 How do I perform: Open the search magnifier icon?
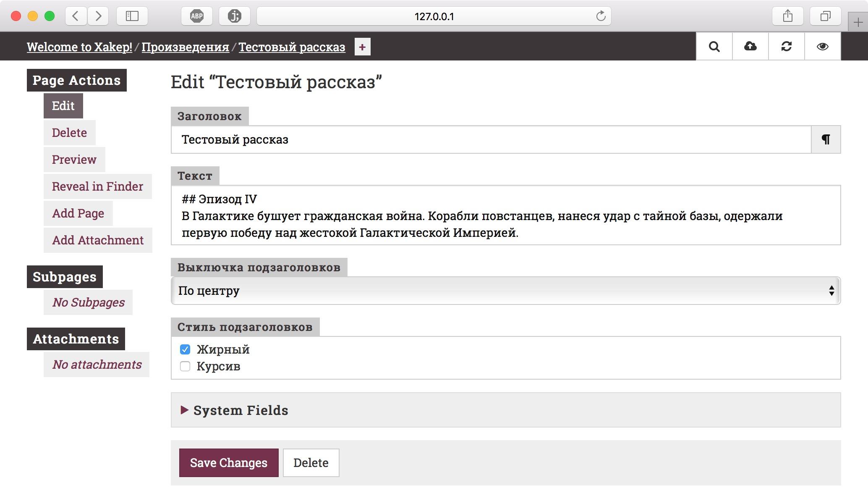714,47
